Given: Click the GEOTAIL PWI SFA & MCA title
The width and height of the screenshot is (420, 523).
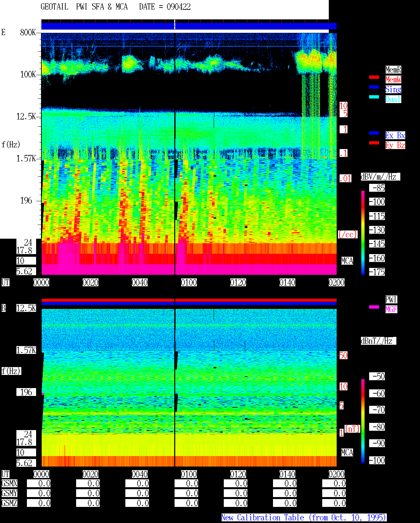Looking at the screenshot, I should click(x=84, y=7).
